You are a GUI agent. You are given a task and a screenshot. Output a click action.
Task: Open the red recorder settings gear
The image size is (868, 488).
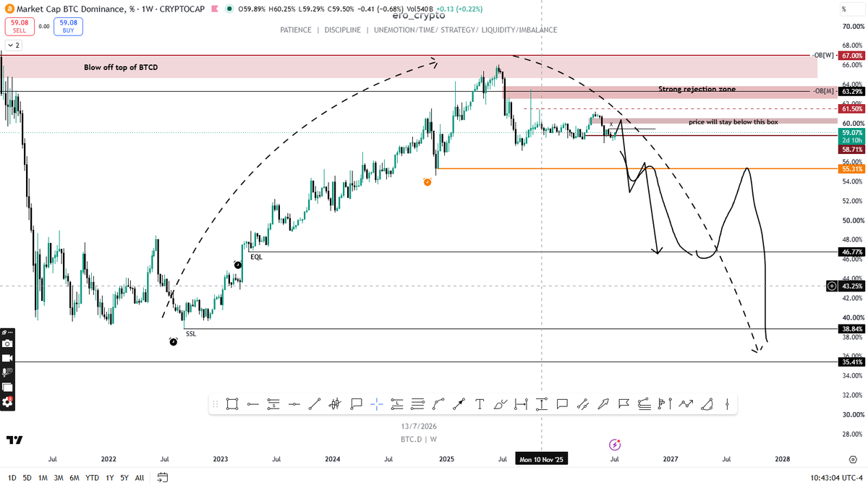[7, 402]
